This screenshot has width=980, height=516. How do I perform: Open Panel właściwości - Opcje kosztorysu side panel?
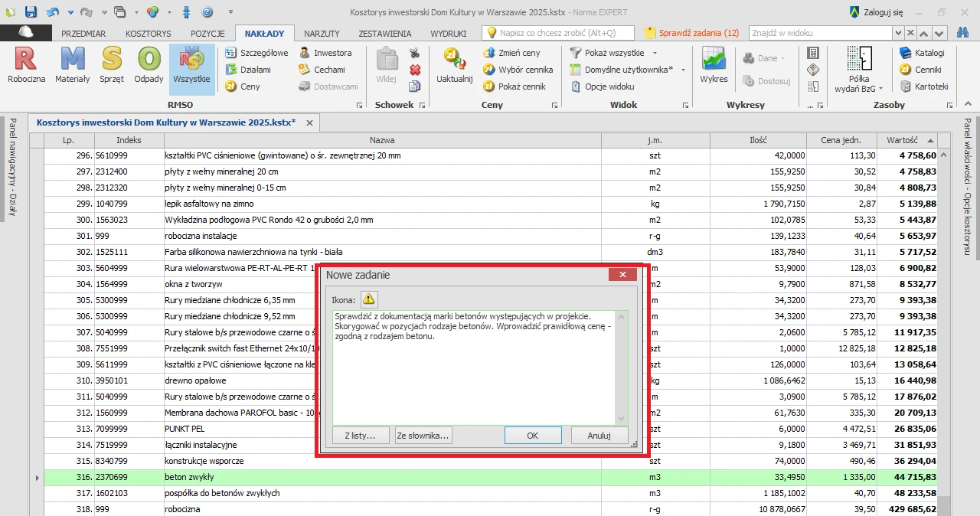tap(967, 187)
